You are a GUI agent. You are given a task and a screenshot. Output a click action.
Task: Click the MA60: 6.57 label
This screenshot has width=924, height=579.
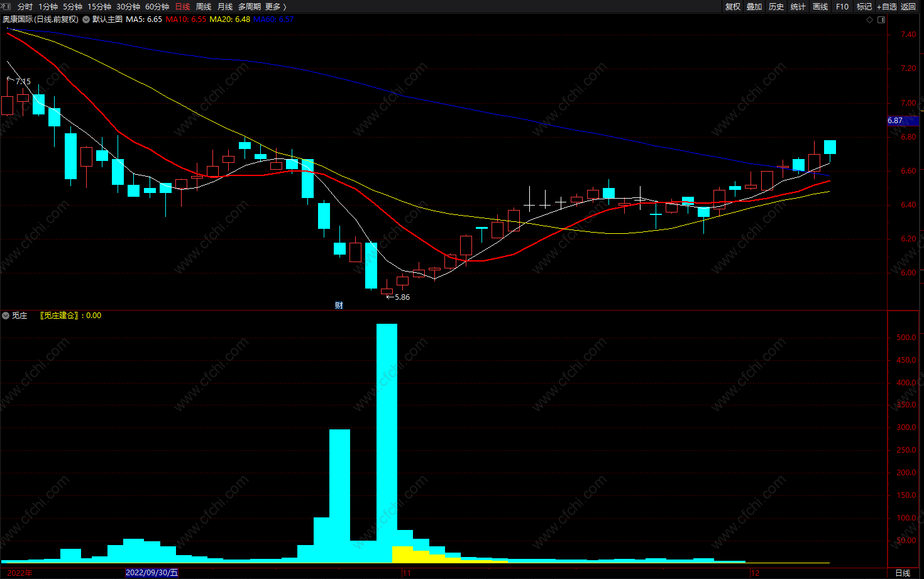273,19
